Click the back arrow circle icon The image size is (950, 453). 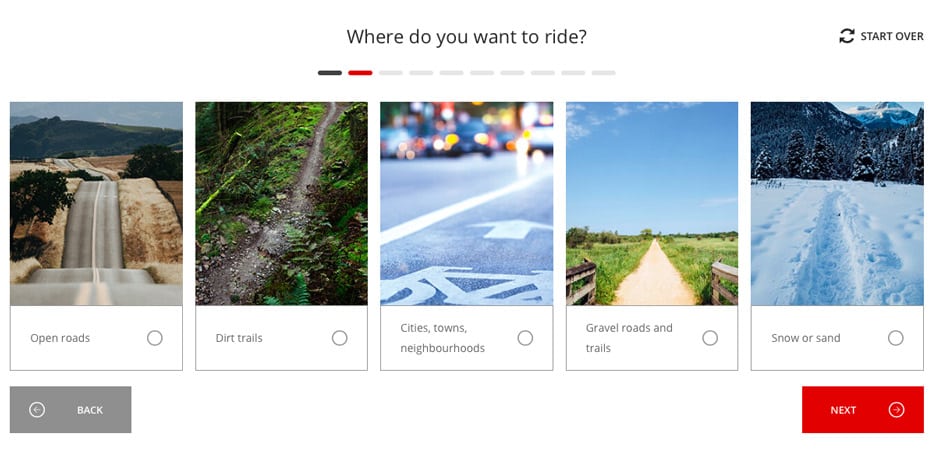pos(37,410)
